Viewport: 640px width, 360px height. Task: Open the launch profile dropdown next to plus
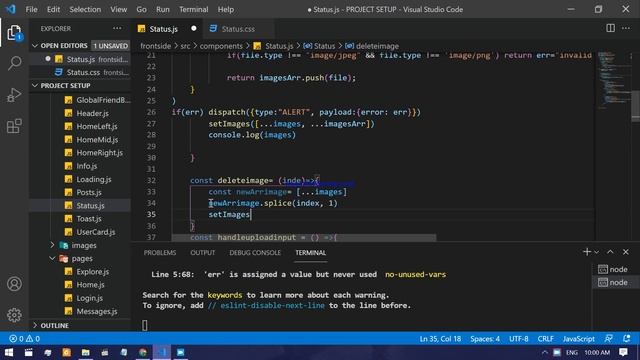click(596, 252)
